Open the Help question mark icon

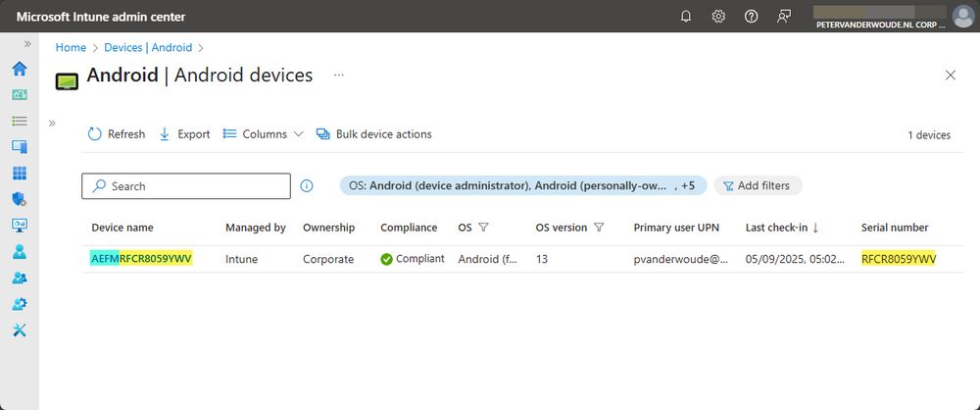click(x=752, y=17)
